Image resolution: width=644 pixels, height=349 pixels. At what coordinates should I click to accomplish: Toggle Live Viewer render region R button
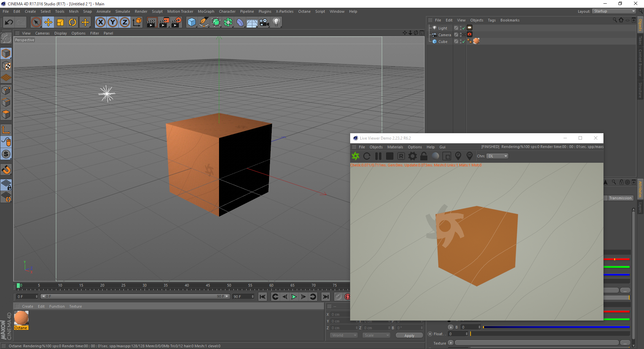pyautogui.click(x=401, y=156)
